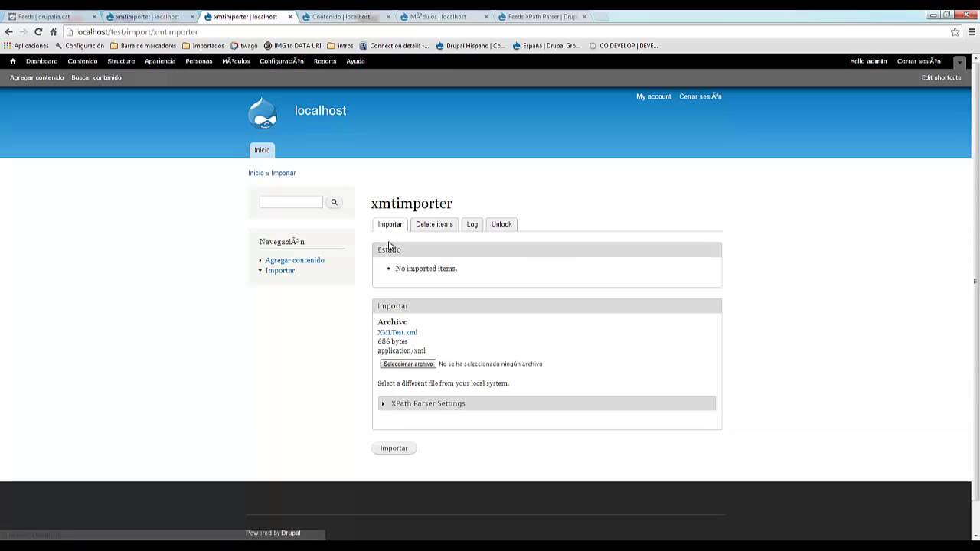Image resolution: width=980 pixels, height=551 pixels.
Task: Click Cerrar sesión in the admin toolbar
Action: [x=919, y=61]
